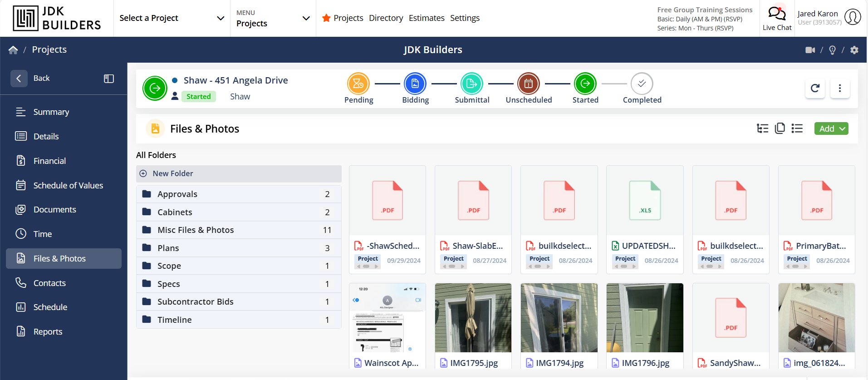Open the video camera help icon
868x380 pixels.
[810, 50]
